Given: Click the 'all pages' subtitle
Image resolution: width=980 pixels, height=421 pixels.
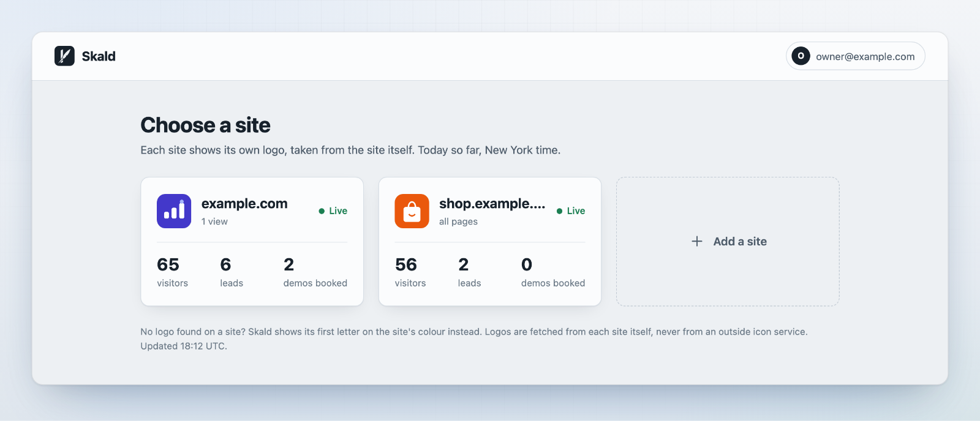Looking at the screenshot, I should (458, 222).
